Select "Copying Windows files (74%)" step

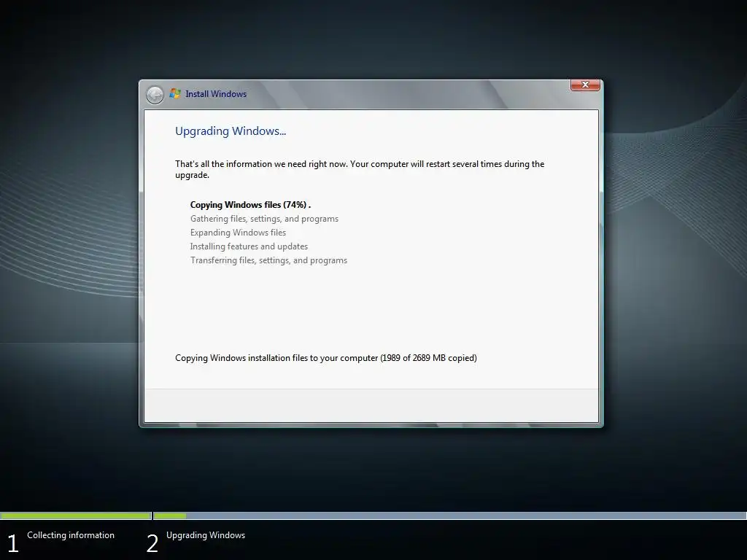click(251, 205)
